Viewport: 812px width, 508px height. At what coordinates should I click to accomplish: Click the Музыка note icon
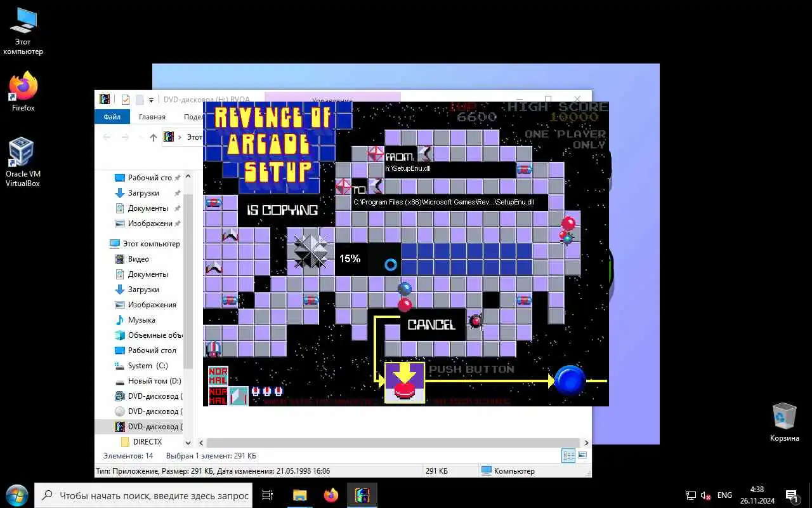coord(119,320)
